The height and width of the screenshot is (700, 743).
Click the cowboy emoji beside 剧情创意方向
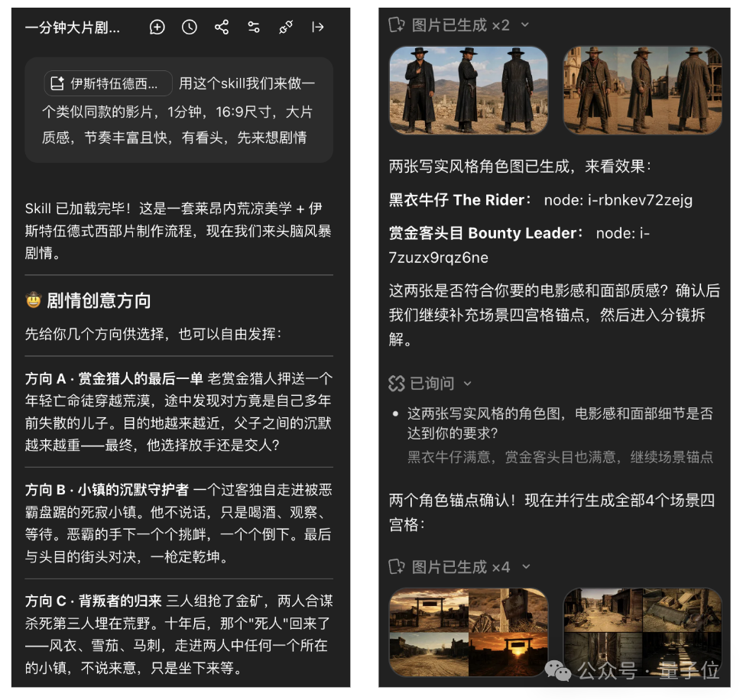click(33, 300)
